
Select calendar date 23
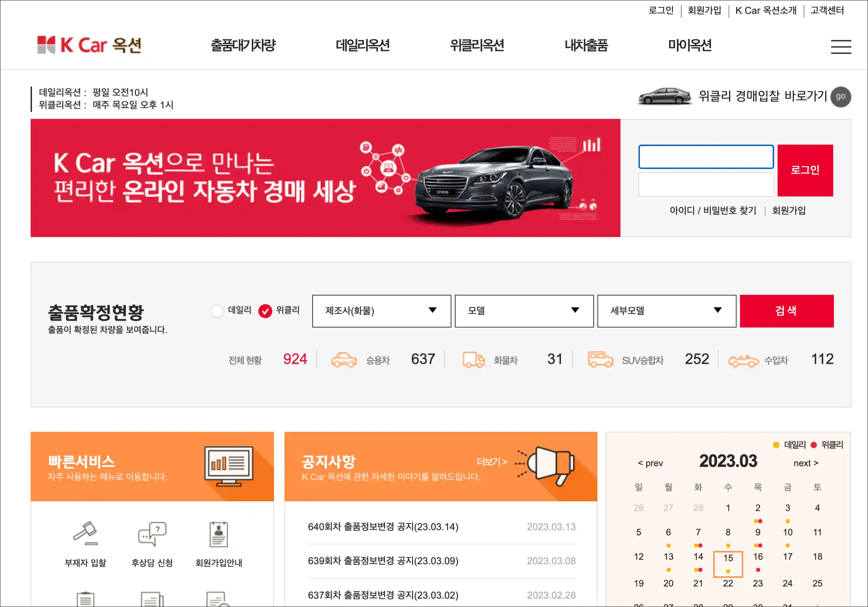[758, 583]
